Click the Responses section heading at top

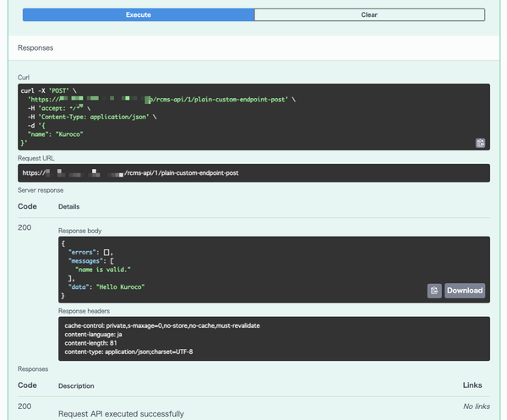[35, 48]
